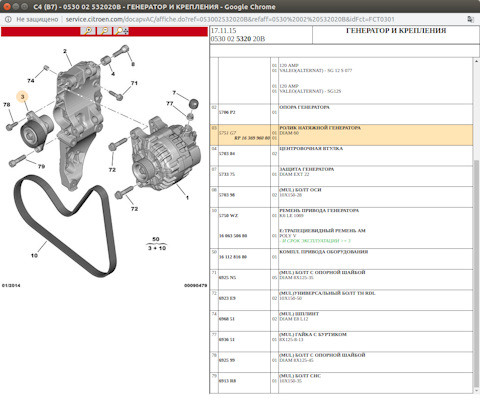Click the 16 112 816 80 part reference

coord(233,257)
